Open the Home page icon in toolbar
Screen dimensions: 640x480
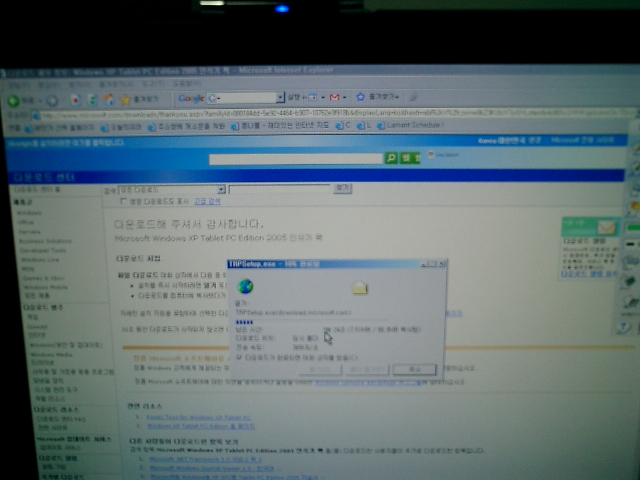(x=109, y=100)
